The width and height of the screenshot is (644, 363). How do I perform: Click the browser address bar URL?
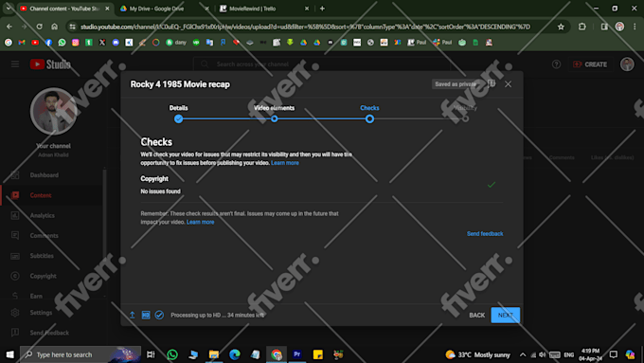point(305,27)
